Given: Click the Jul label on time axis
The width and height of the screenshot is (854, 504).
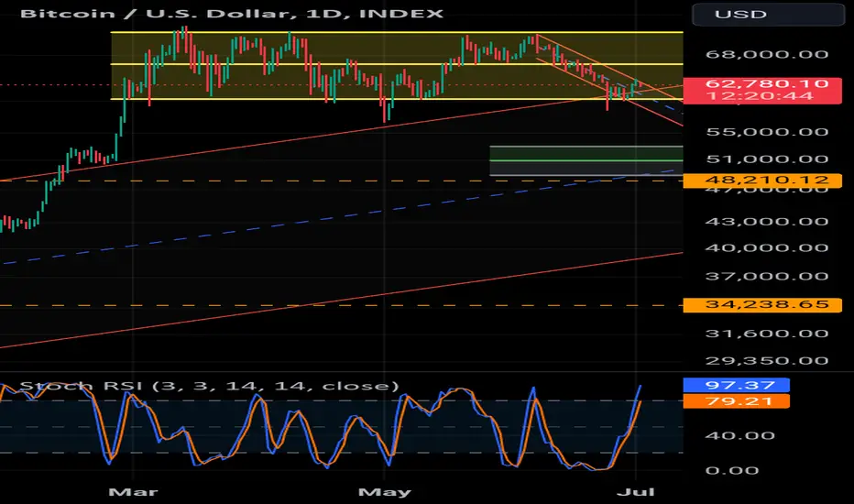Looking at the screenshot, I should (x=636, y=493).
